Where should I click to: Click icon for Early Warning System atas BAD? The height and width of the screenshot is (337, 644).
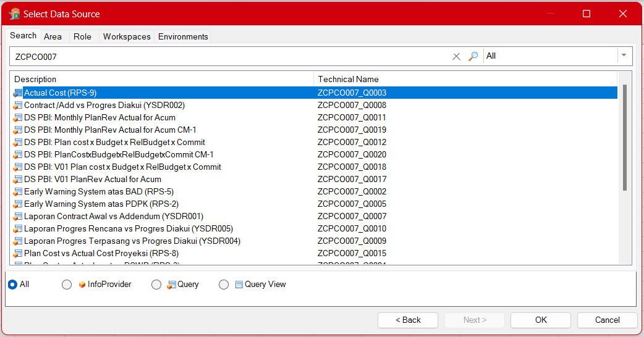coord(18,192)
